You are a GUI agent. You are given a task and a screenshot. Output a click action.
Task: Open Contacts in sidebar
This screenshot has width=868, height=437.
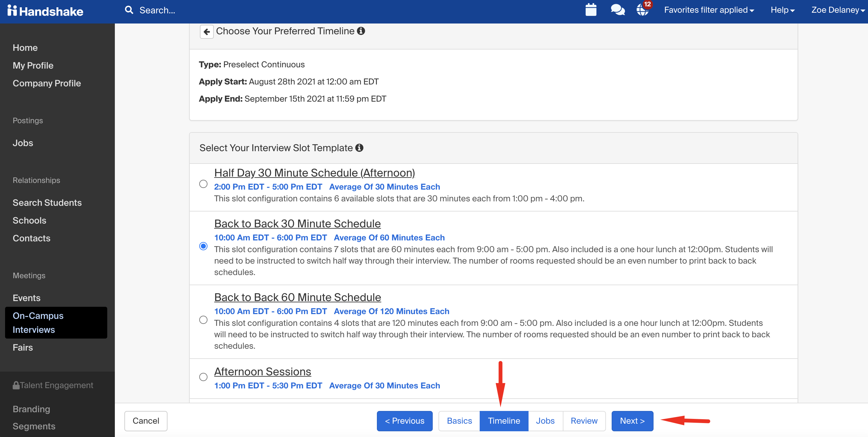(x=31, y=239)
